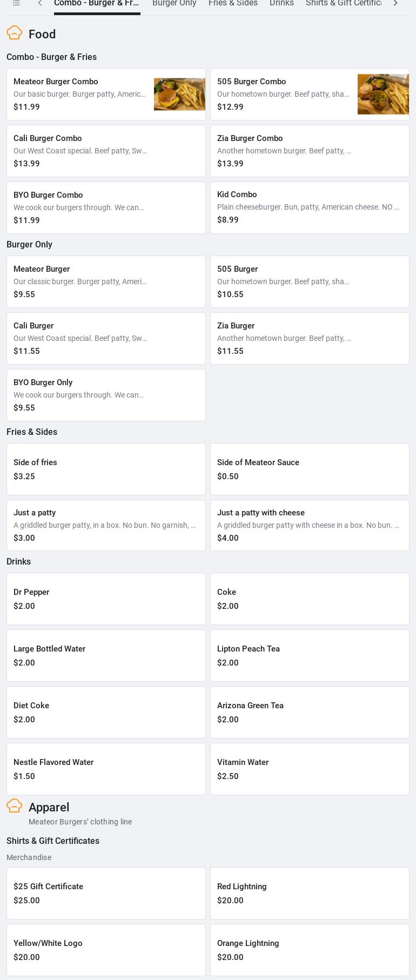Open the Drinks tab

coord(281,3)
